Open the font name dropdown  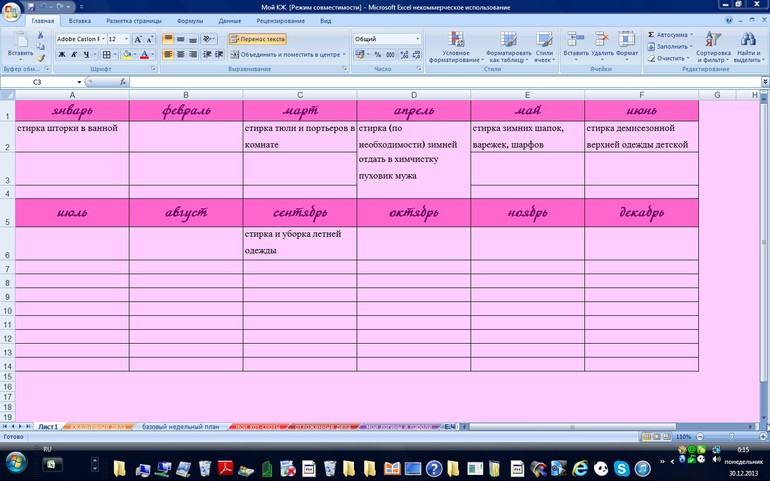(x=102, y=39)
